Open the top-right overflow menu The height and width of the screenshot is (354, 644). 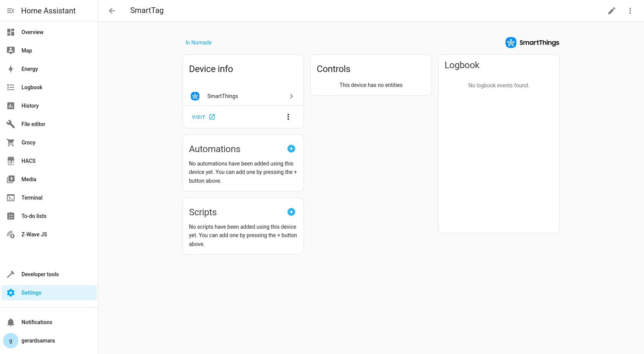(x=630, y=11)
